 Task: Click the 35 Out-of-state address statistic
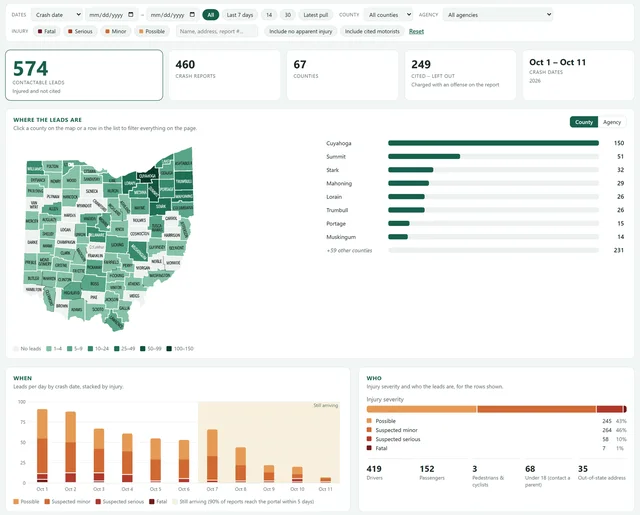coord(602,473)
